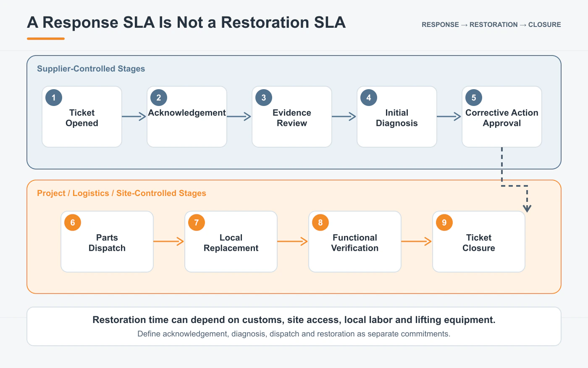Select the Functional Verification stage card
588x368 pixels.
(x=355, y=242)
